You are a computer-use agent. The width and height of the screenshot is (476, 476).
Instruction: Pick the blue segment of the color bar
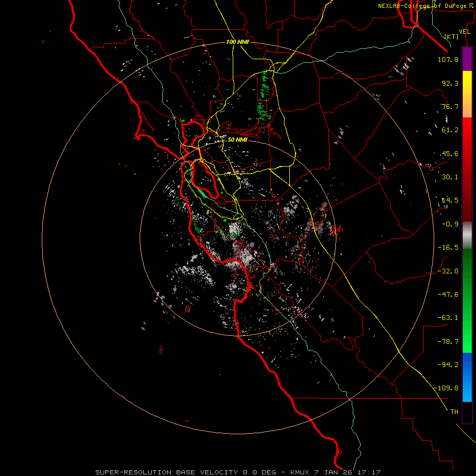(x=467, y=377)
